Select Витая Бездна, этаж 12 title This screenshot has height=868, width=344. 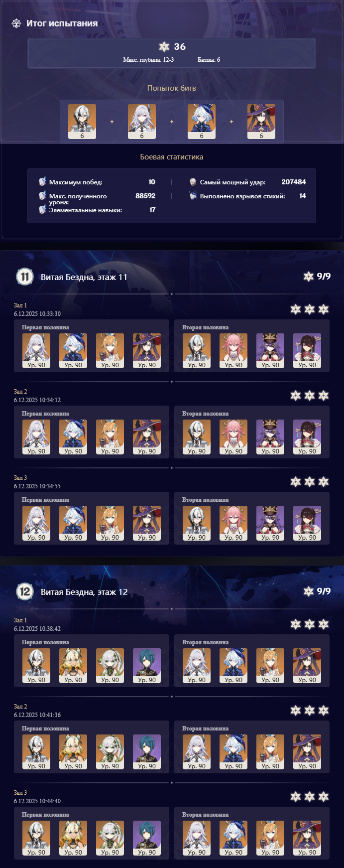(84, 592)
